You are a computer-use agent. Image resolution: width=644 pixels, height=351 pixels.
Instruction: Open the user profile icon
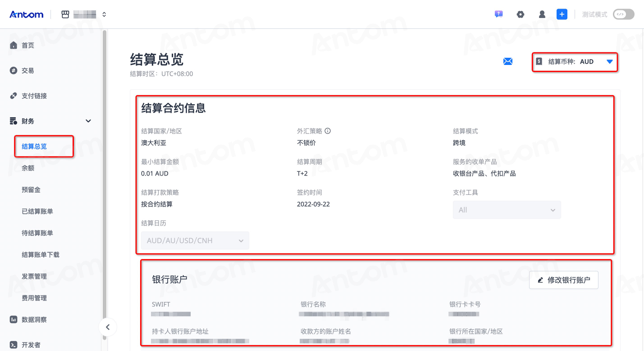(542, 14)
